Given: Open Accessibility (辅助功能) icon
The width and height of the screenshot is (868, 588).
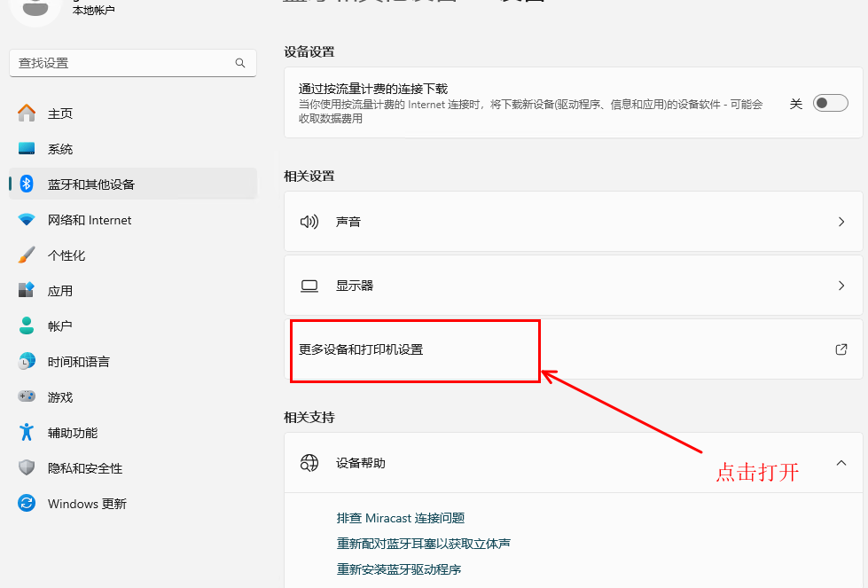Looking at the screenshot, I should click(x=27, y=433).
